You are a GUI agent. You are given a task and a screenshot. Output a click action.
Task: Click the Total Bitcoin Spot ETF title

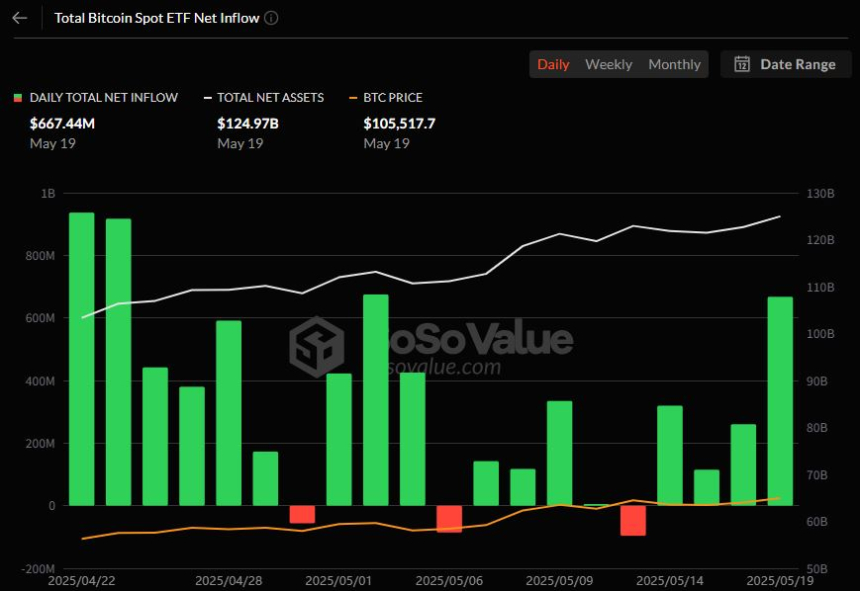point(156,18)
